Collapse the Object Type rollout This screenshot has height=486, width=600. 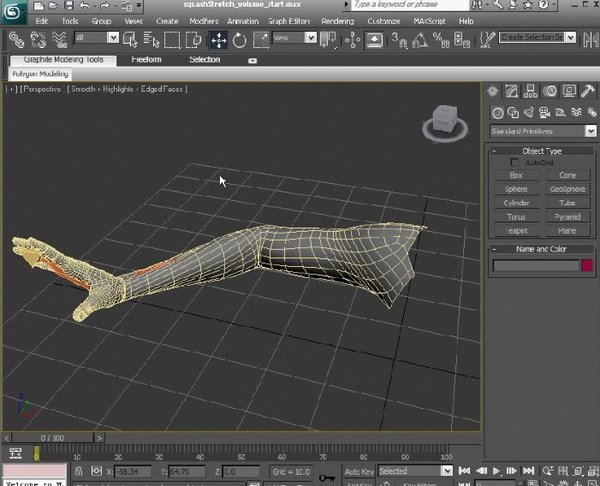(x=542, y=151)
